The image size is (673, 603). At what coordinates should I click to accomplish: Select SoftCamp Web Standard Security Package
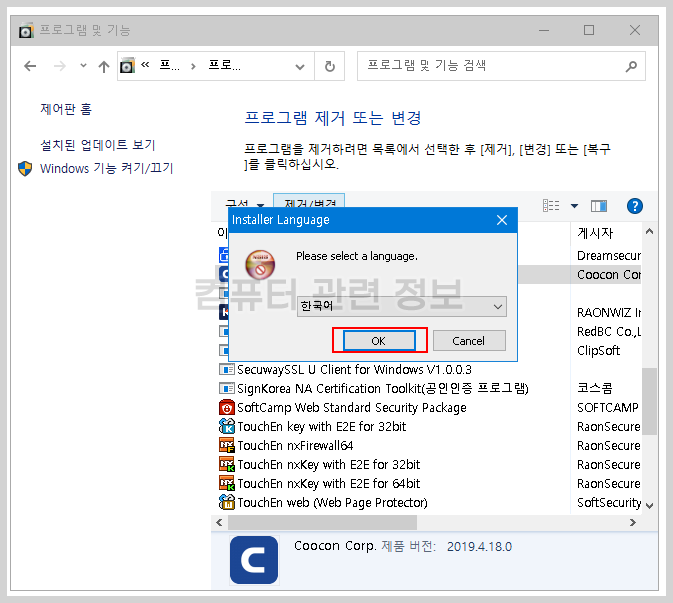point(352,407)
